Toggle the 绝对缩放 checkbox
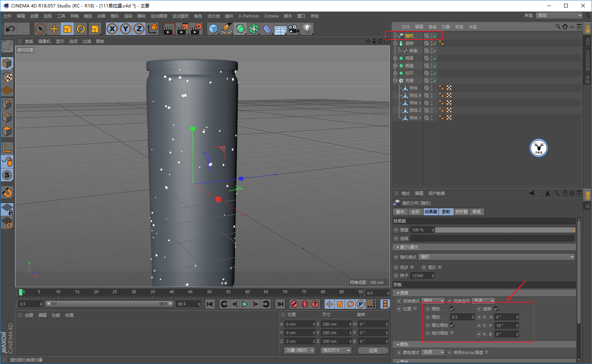The width and height of the screenshot is (592, 364). (452, 333)
